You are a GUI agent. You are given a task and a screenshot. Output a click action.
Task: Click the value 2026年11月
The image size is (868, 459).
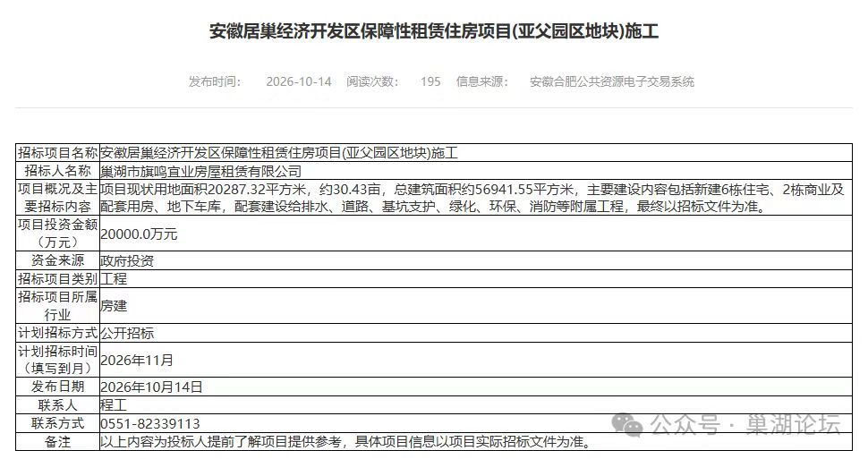pyautogui.click(x=137, y=361)
